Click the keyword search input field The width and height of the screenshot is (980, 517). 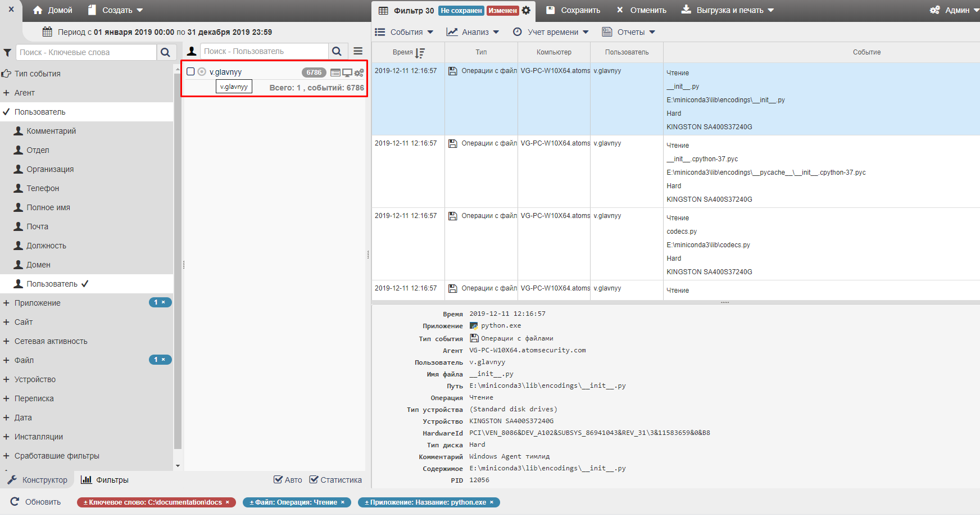[x=86, y=52]
